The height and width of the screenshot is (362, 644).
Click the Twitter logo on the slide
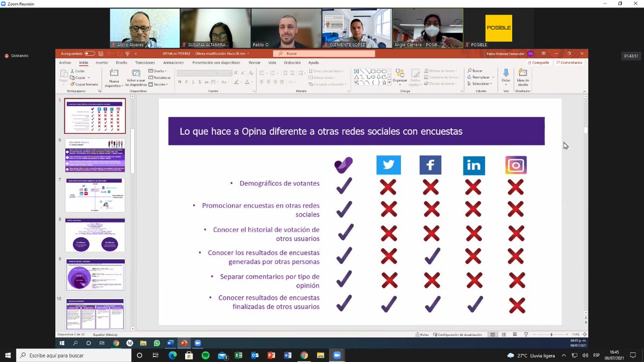389,165
